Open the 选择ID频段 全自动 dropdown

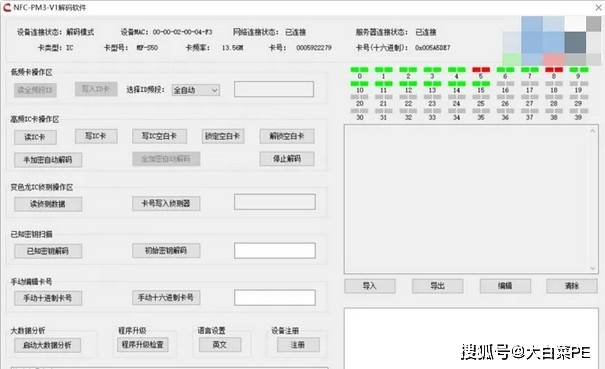[x=196, y=90]
